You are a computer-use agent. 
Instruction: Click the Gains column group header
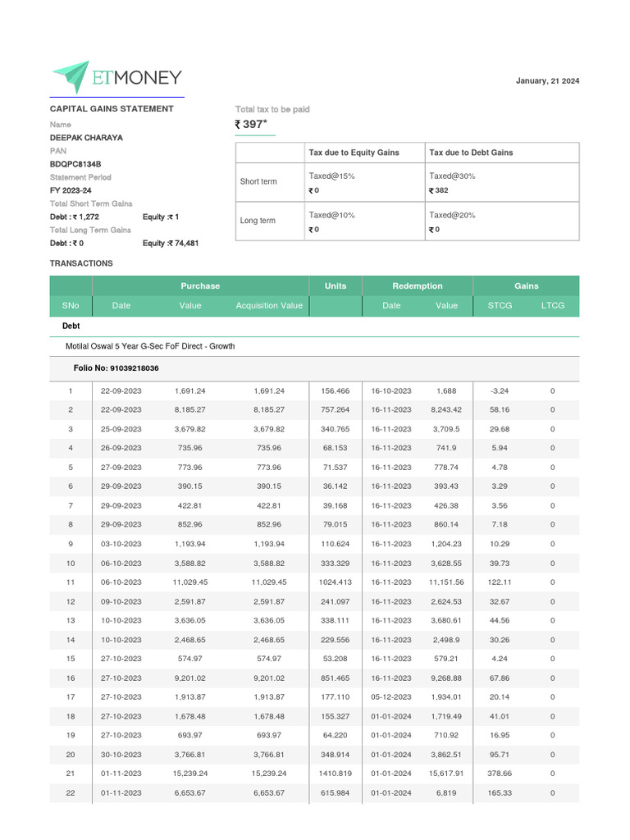526,286
